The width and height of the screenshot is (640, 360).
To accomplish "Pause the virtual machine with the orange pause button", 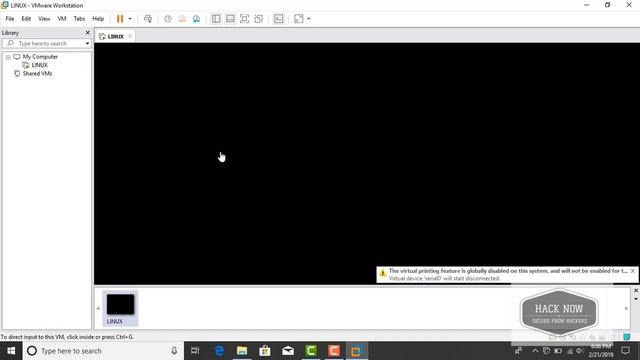I will [x=120, y=19].
